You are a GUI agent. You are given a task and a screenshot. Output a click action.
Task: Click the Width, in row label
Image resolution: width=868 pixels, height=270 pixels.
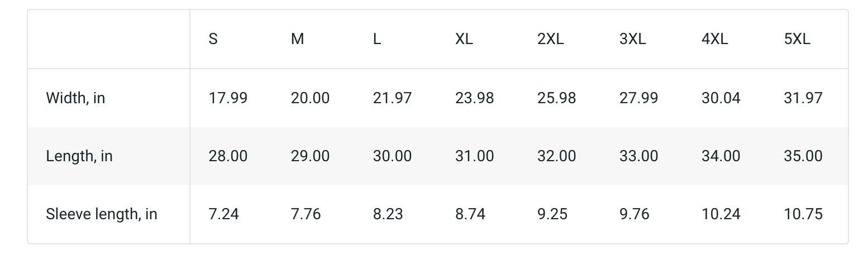[x=75, y=98]
